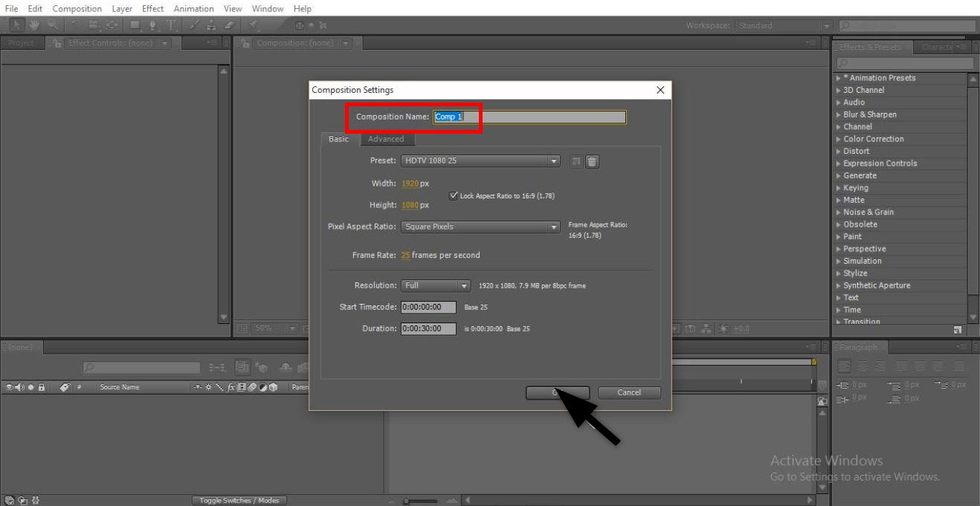Expand Color Correction effects category
The image size is (980, 506).
point(839,139)
